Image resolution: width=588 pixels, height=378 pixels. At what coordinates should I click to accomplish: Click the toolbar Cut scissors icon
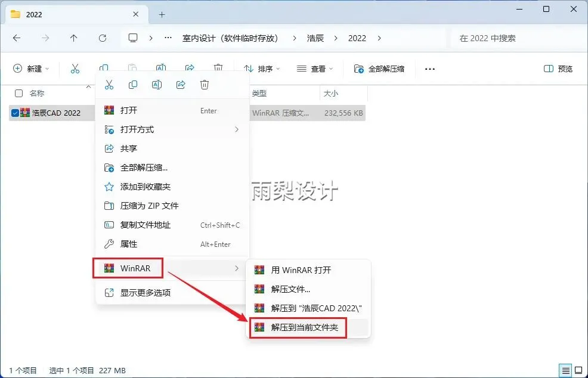75,69
